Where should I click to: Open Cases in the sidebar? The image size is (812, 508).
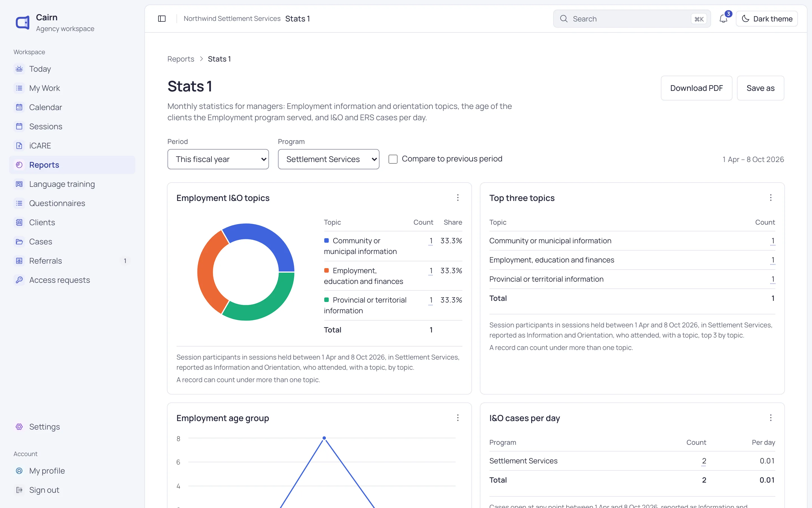[x=72, y=242]
